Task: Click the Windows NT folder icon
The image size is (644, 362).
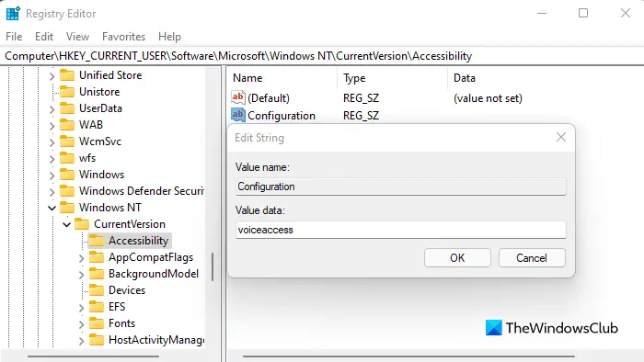Action: pyautogui.click(x=67, y=208)
